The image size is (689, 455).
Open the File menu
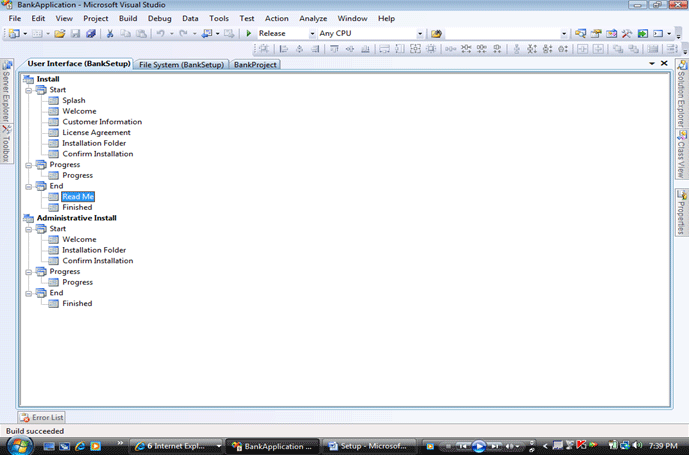click(x=15, y=18)
